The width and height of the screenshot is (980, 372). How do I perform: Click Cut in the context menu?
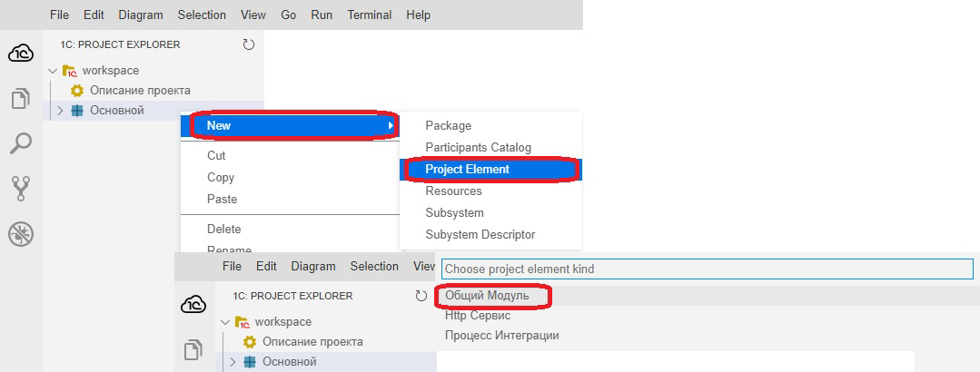pyautogui.click(x=216, y=156)
